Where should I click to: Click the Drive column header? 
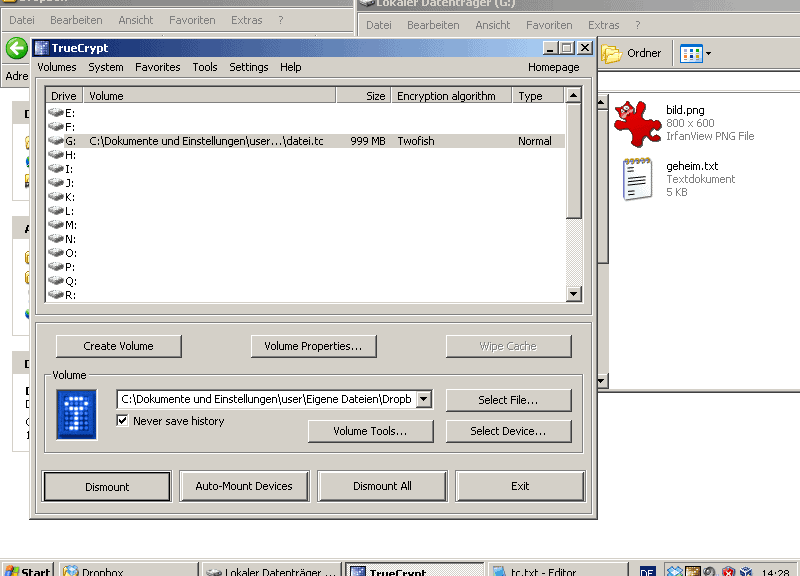pyautogui.click(x=64, y=96)
